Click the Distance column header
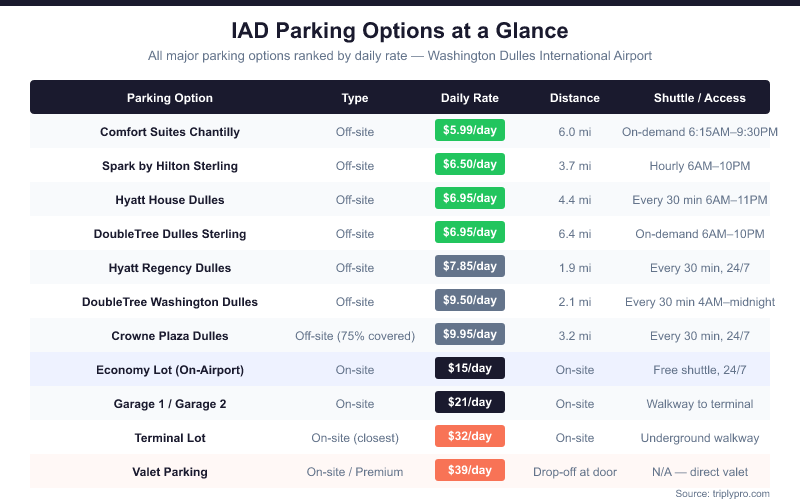 (x=575, y=98)
